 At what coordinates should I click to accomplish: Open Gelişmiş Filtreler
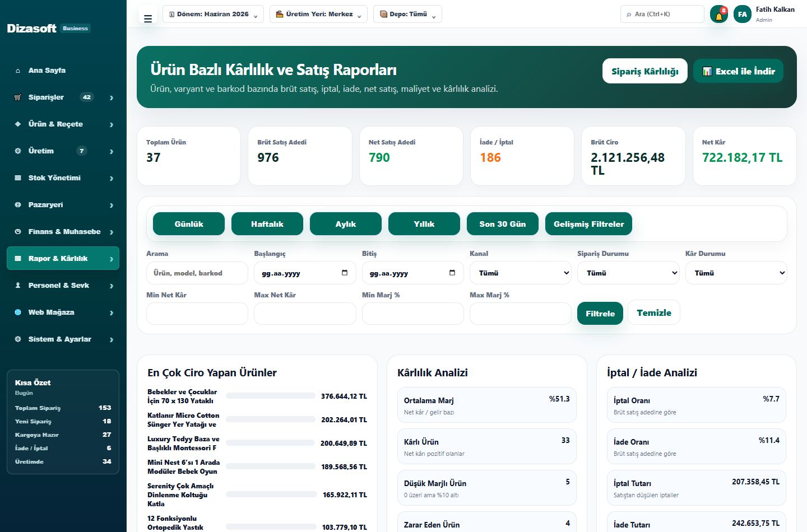pyautogui.click(x=588, y=224)
